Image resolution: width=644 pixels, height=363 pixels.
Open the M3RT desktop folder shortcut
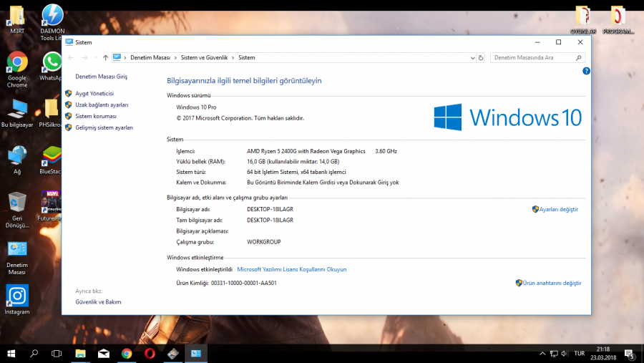tap(17, 19)
